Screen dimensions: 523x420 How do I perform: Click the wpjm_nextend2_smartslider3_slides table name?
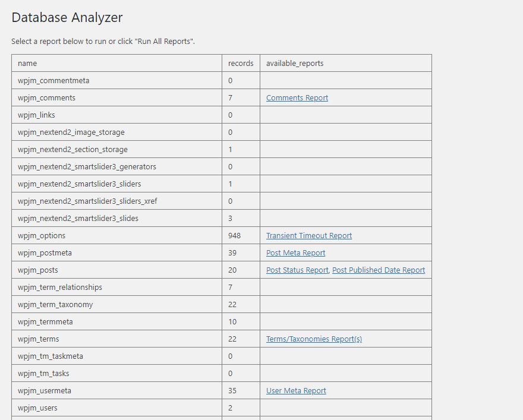click(x=78, y=219)
